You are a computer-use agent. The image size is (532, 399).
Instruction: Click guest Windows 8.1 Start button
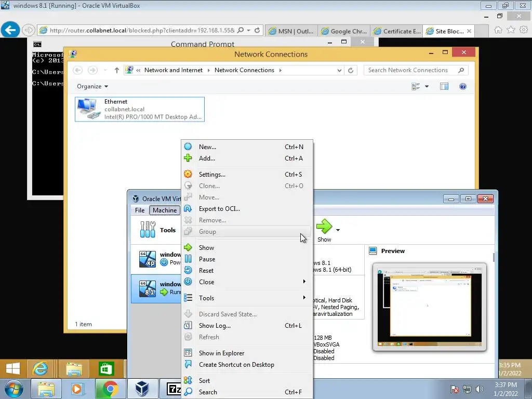(13, 368)
